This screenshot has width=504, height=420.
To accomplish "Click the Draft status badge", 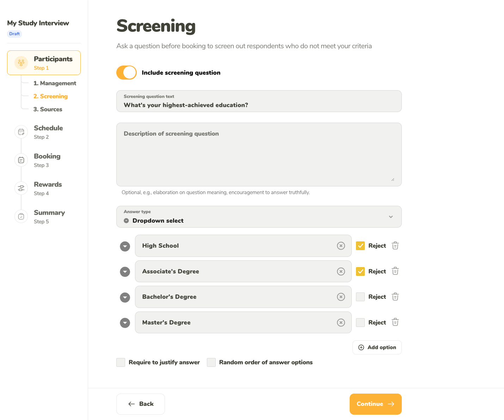I will [14, 34].
